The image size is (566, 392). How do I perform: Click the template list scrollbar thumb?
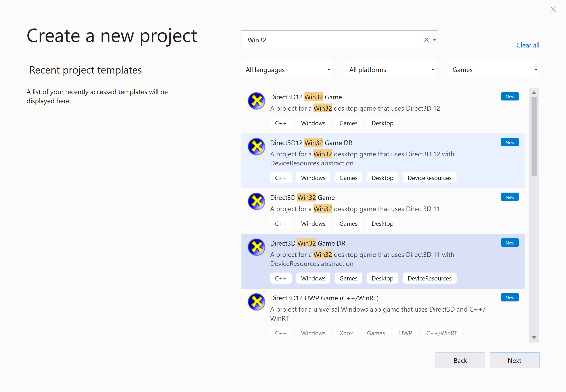534,136
